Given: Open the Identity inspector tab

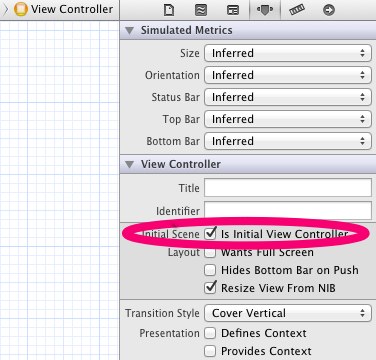Looking at the screenshot, I should point(233,10).
